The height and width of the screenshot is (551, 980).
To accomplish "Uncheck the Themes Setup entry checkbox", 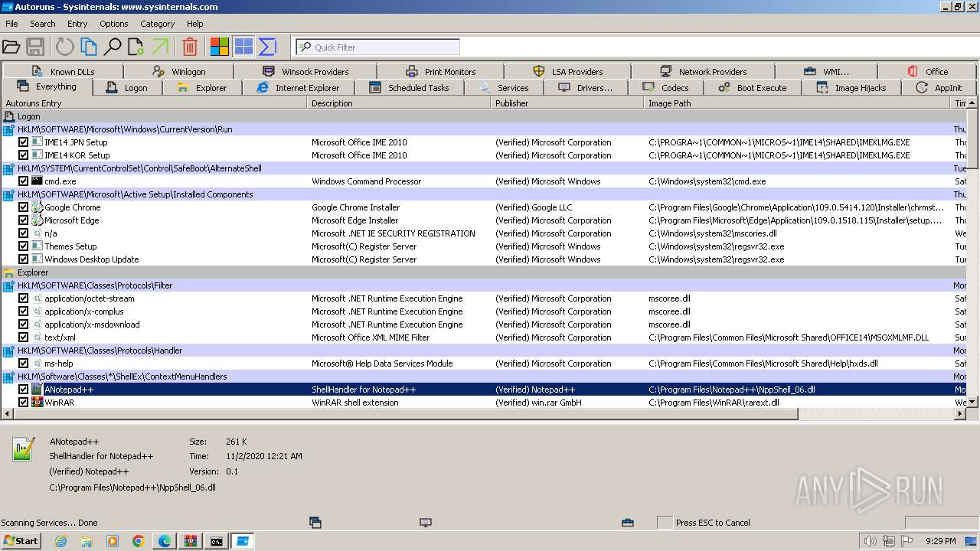I will tap(23, 246).
